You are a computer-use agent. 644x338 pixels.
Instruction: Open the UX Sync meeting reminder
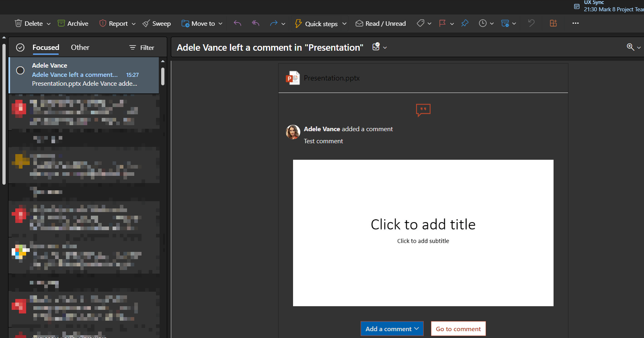tap(609, 6)
